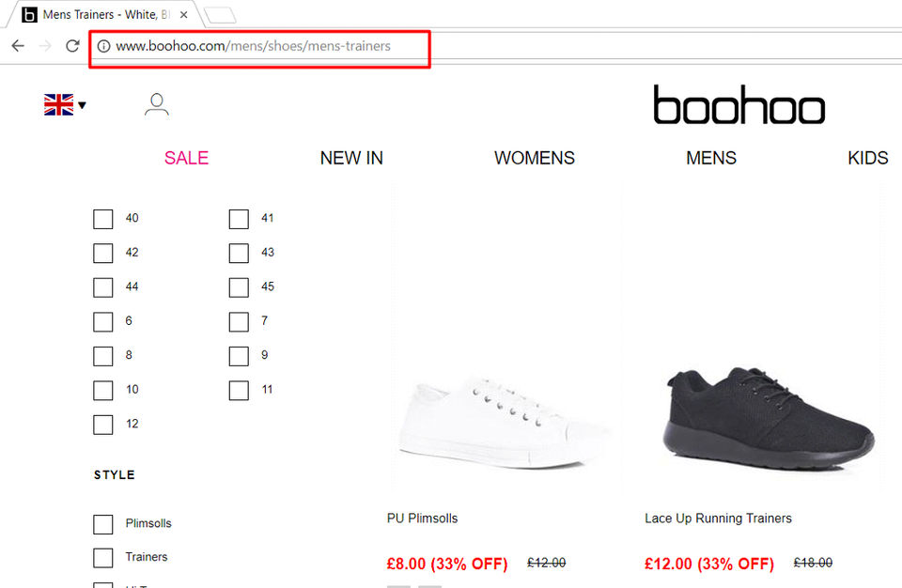Click the boohoo favicon on the tab
The image size is (902, 588).
(29, 15)
